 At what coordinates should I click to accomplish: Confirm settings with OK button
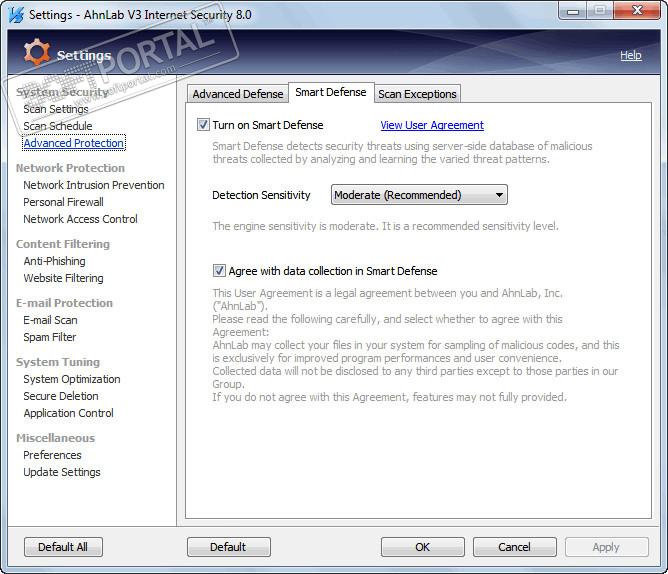(x=423, y=547)
